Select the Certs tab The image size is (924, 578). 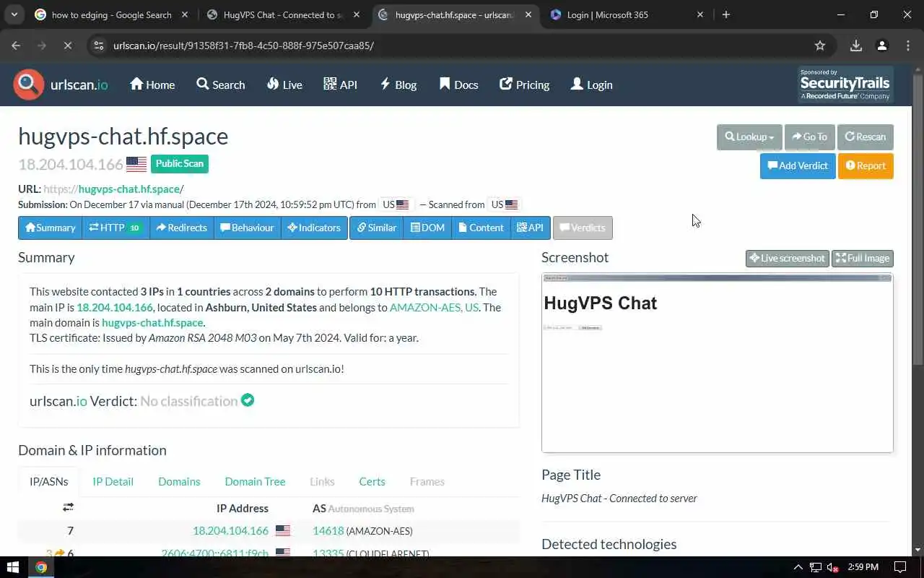(372, 481)
